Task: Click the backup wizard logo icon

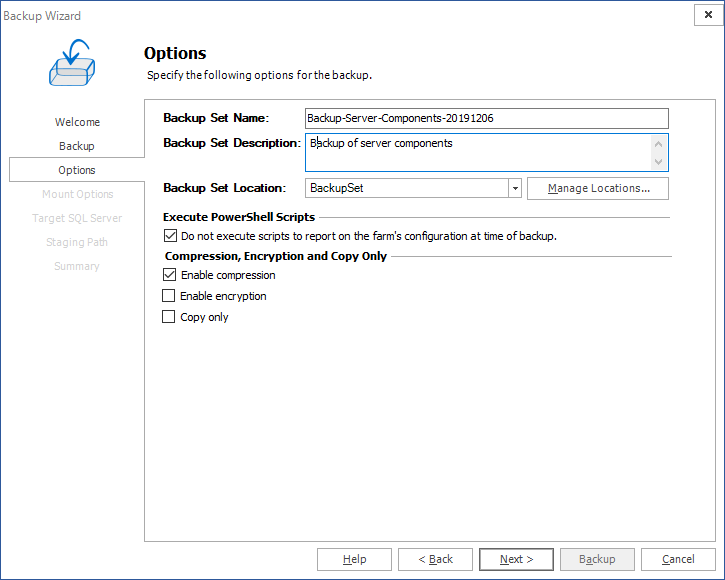Action: [x=70, y=63]
